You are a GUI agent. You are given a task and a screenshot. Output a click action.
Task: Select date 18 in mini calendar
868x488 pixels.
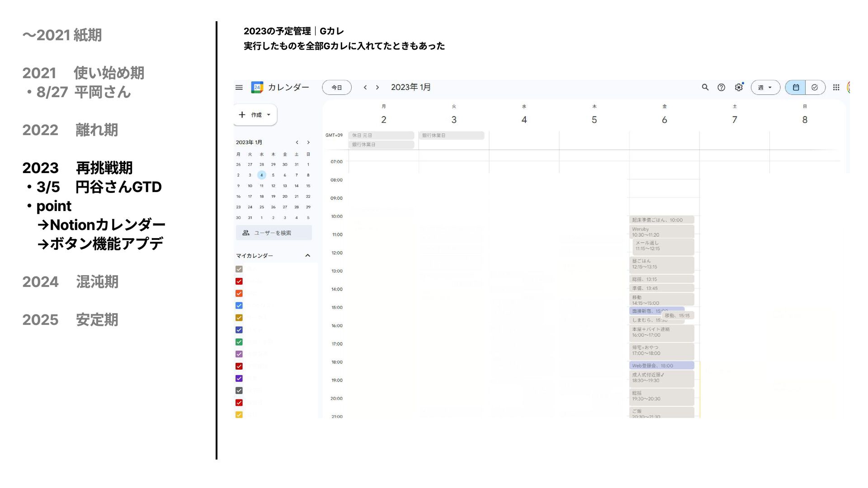pyautogui.click(x=261, y=197)
